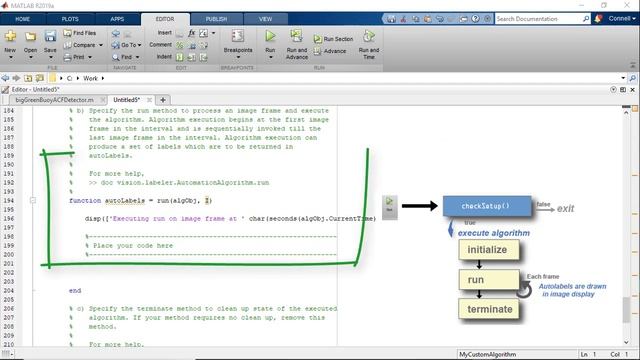Screen dimensions: 640x360
Task: Open the current folder path history dropdown
Action: tap(623, 78)
